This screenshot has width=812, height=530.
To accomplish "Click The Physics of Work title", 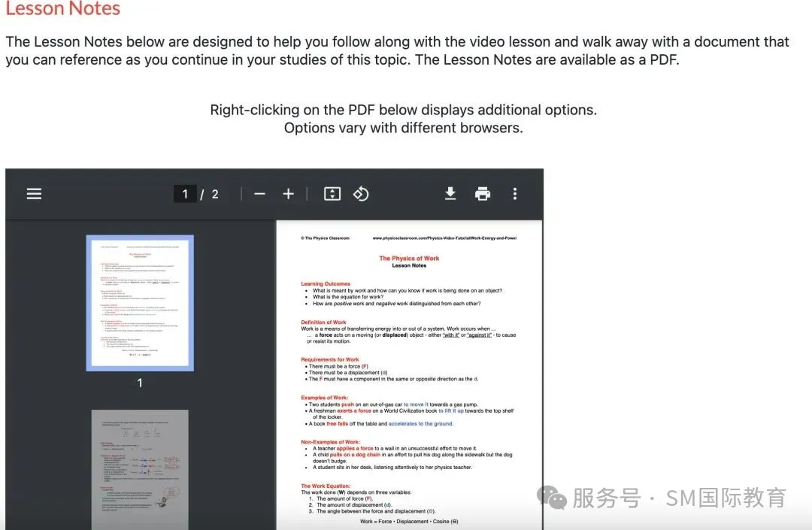I will tap(409, 258).
